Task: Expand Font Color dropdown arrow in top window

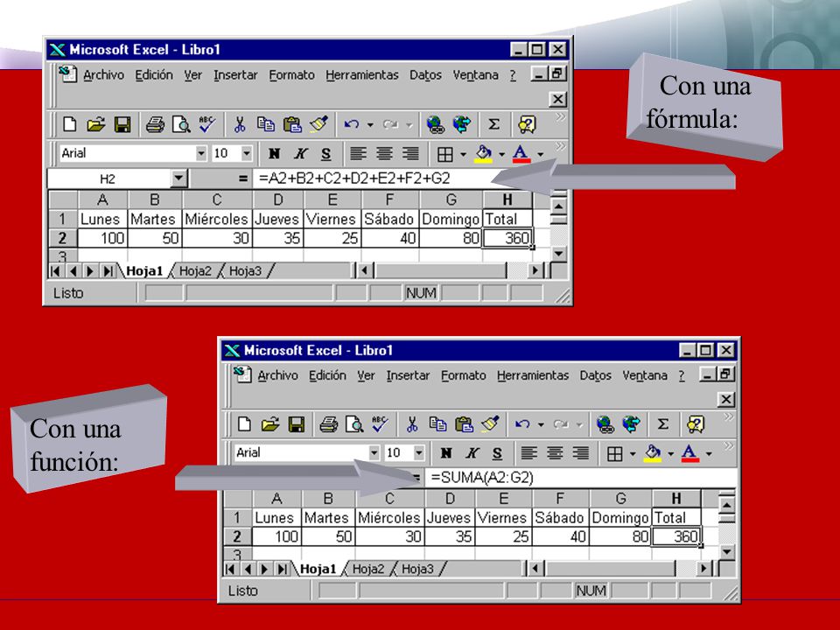Action: point(541,154)
